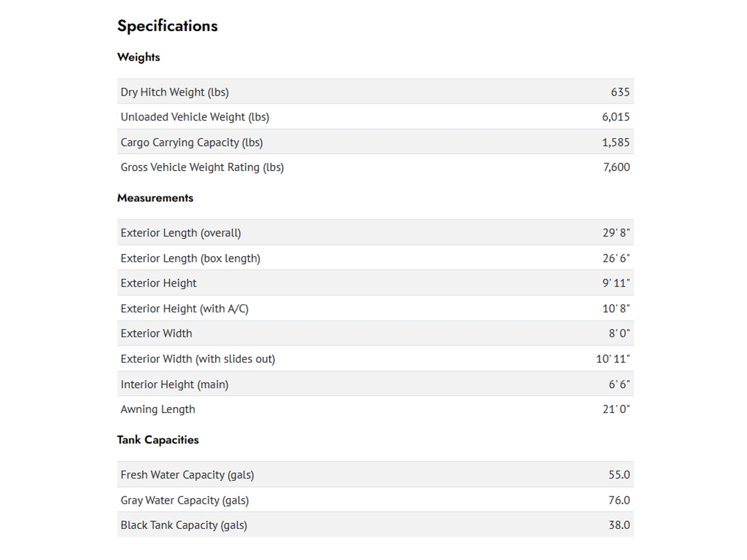Click the Dry Hitch Weight row label
The width and height of the screenshot is (747, 560).
[x=174, y=92]
